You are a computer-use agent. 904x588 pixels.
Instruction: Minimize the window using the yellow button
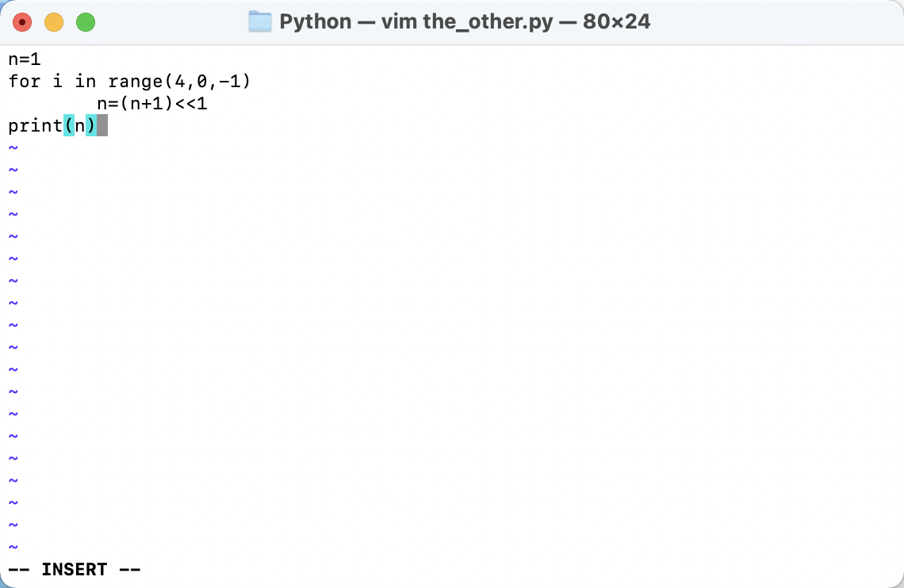(x=54, y=22)
